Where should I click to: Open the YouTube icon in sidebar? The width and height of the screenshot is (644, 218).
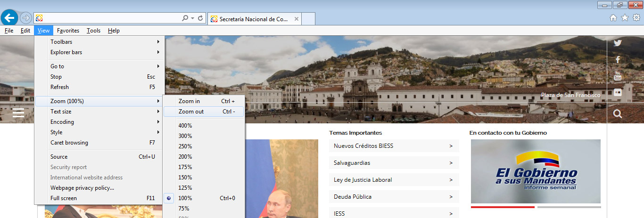pyautogui.click(x=618, y=76)
